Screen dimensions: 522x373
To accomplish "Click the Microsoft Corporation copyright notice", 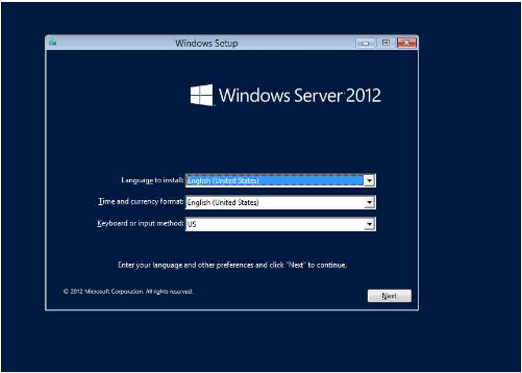I will click(128, 291).
